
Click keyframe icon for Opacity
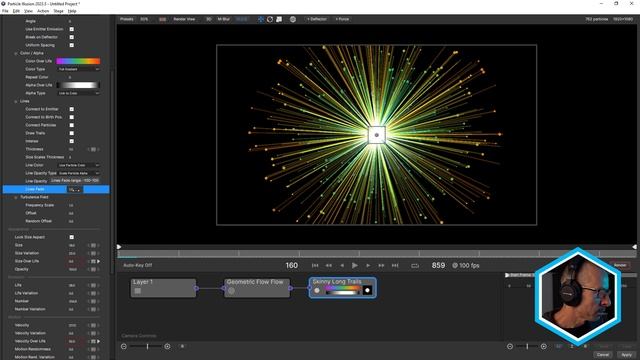pyautogui.click(x=93, y=269)
